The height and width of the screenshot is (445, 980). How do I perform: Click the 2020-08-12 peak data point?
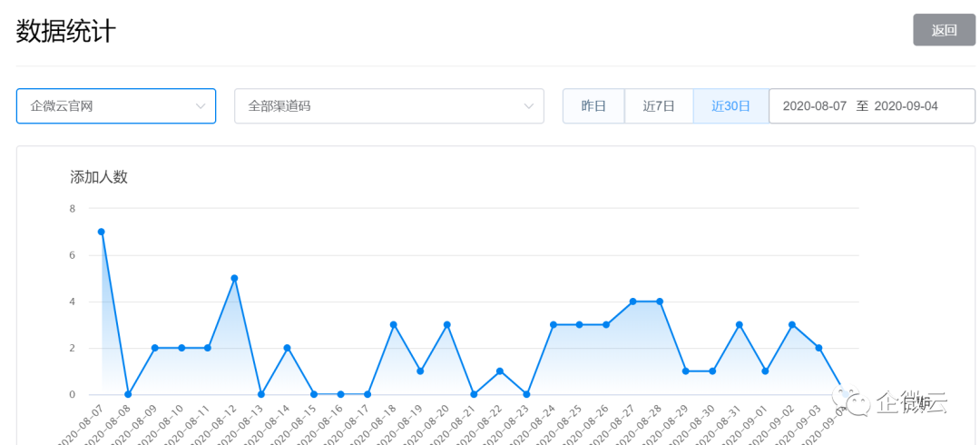point(234,278)
